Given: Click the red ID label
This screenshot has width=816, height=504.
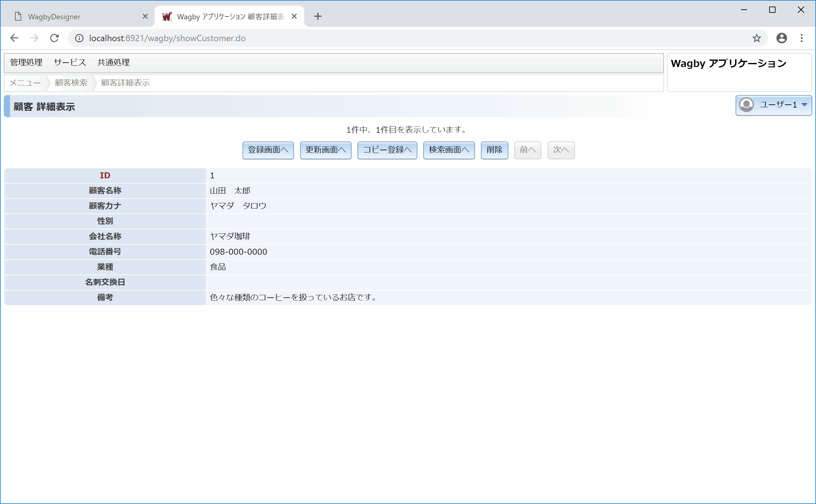Looking at the screenshot, I should (x=105, y=175).
